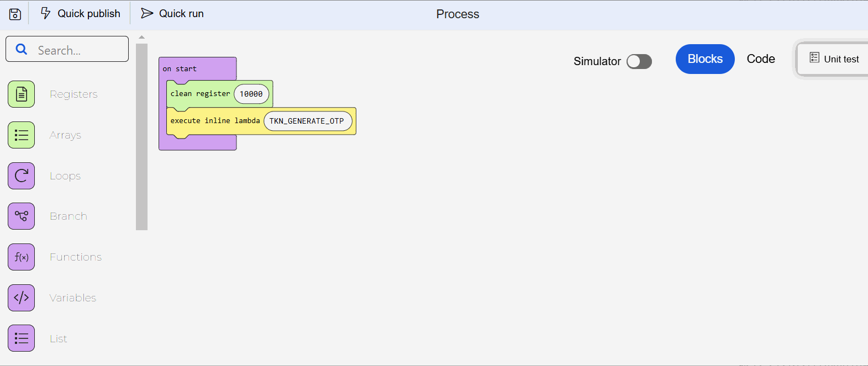The height and width of the screenshot is (366, 868).
Task: Switch to the Code view
Action: pyautogui.click(x=761, y=59)
